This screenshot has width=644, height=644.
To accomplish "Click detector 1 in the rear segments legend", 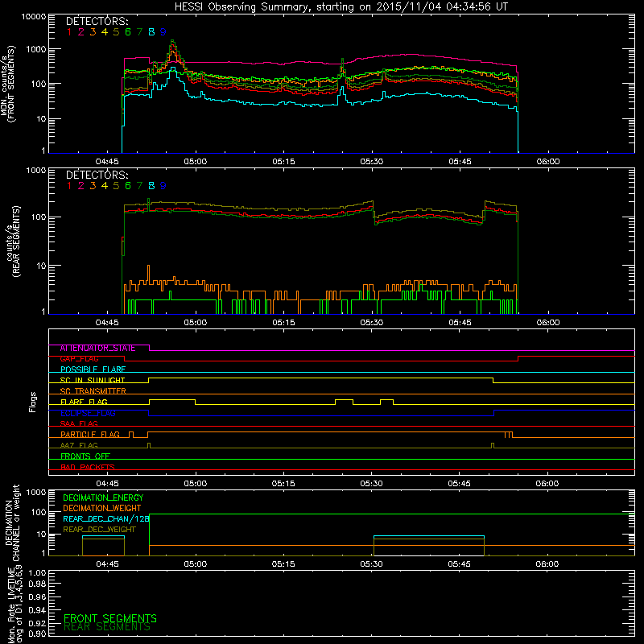I will [x=69, y=186].
